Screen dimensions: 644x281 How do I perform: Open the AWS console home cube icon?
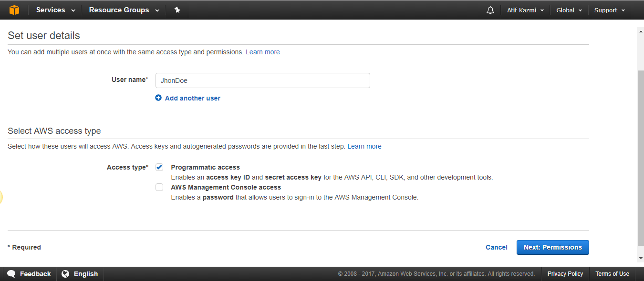pyautogui.click(x=14, y=10)
